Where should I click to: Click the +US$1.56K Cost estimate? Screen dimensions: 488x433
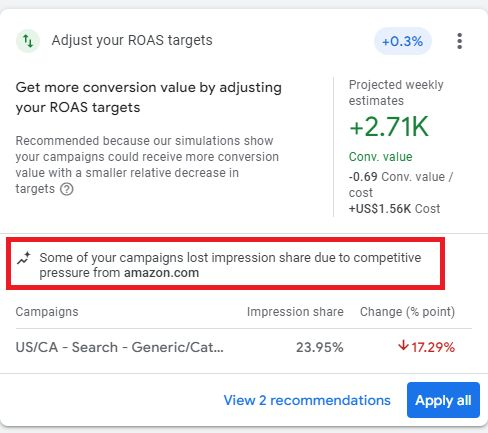point(394,209)
